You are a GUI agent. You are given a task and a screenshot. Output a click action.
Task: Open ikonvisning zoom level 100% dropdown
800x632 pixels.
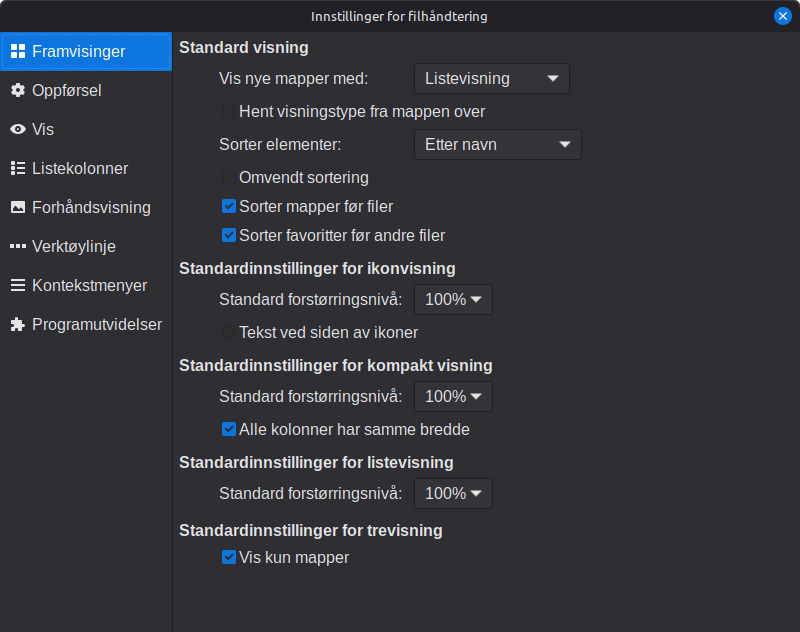(x=453, y=299)
